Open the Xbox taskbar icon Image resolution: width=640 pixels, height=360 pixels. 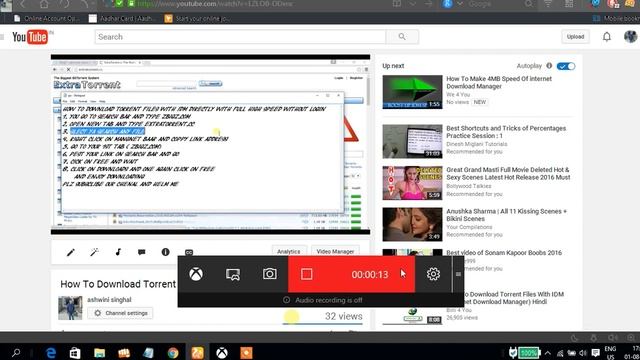pos(222,353)
